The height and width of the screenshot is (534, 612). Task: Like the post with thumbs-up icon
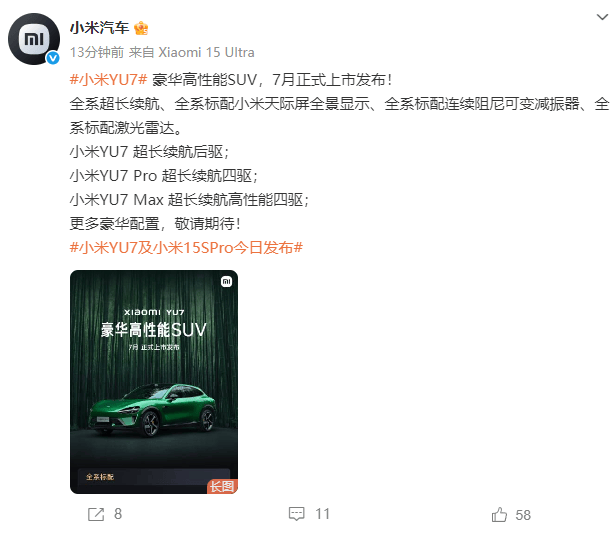(499, 514)
